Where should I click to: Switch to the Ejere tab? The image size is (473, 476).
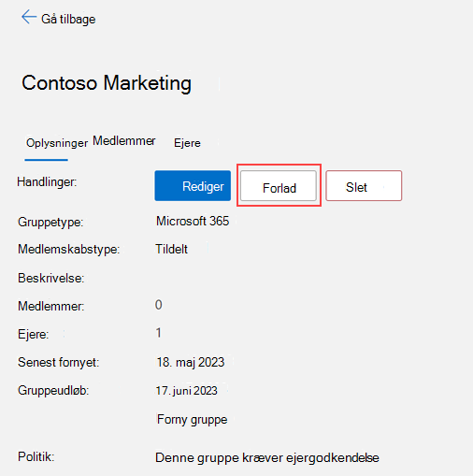(x=187, y=143)
